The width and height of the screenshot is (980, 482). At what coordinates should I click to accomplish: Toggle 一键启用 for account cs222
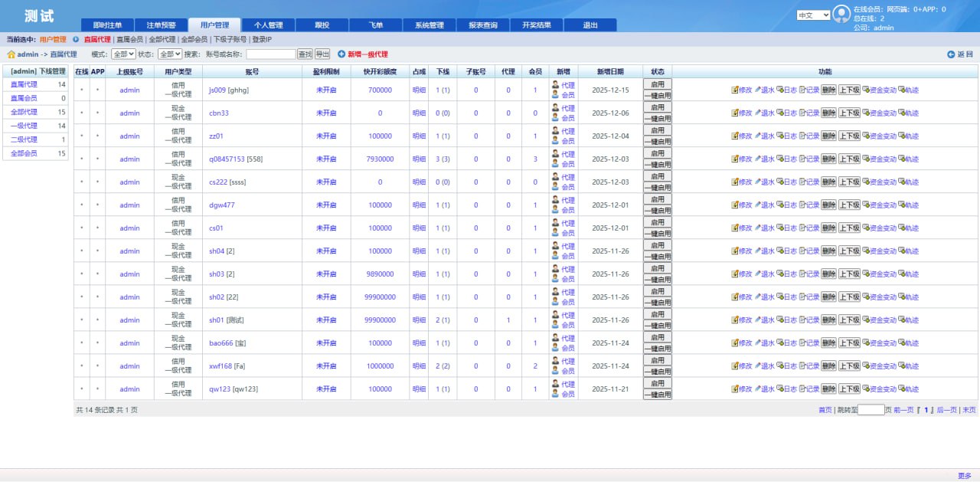pos(658,188)
